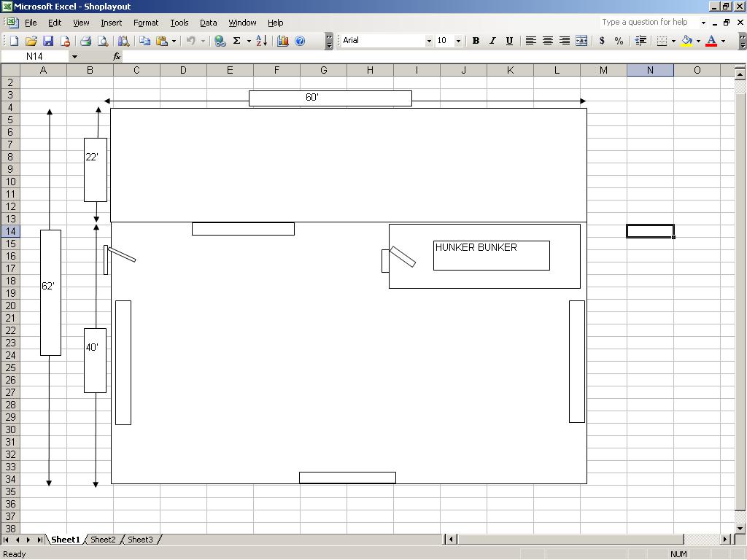
Task: Toggle Underline formatting
Action: pos(509,41)
